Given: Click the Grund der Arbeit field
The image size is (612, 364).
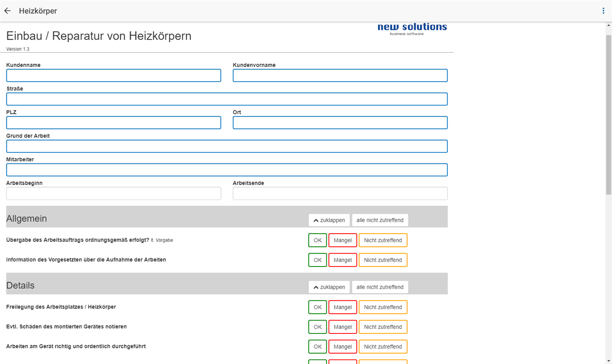Looking at the screenshot, I should coord(227,146).
